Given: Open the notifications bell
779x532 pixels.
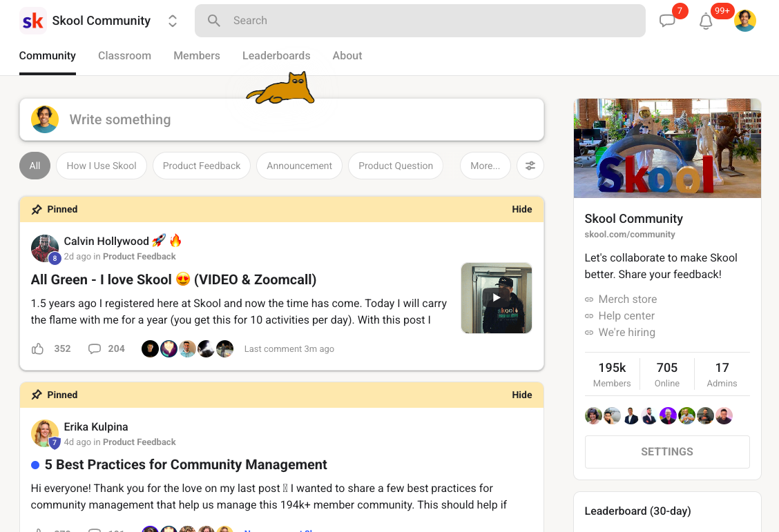Looking at the screenshot, I should coord(706,21).
